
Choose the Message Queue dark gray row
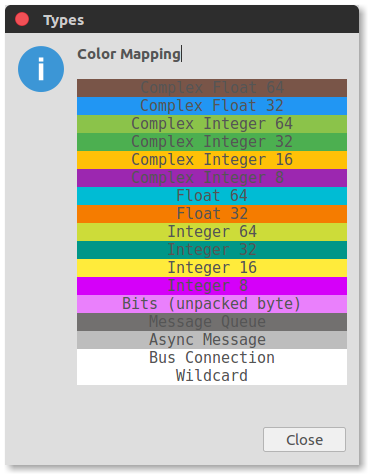[212, 322]
